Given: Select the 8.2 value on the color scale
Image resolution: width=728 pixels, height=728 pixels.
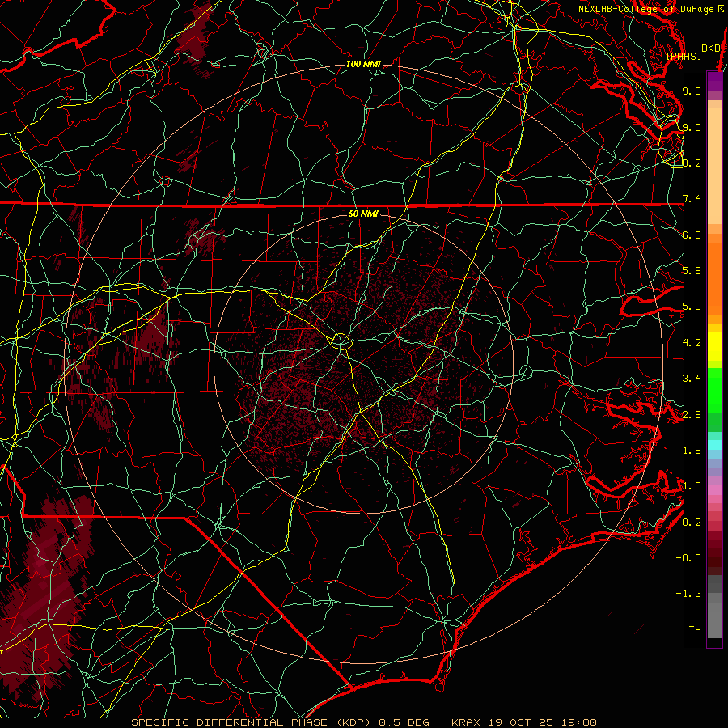Looking at the screenshot, I should click(x=692, y=163).
